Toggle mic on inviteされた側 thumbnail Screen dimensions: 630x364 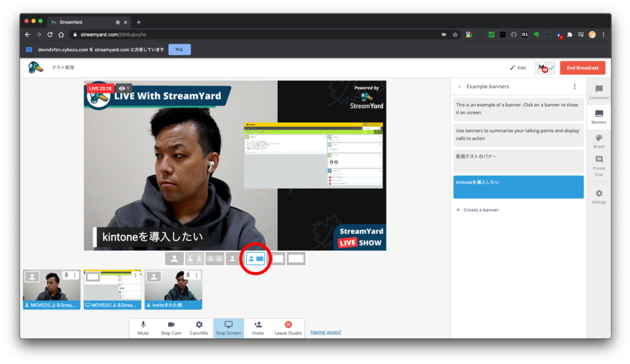click(188, 275)
